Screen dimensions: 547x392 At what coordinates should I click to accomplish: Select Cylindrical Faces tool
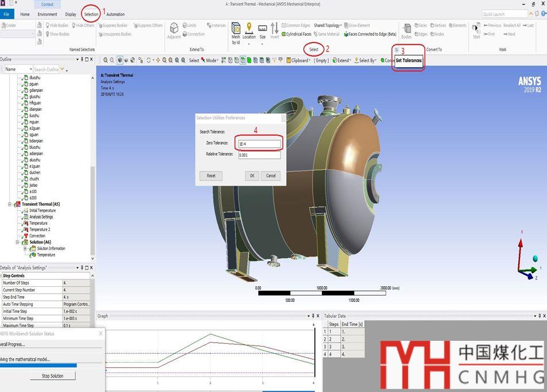coord(297,34)
